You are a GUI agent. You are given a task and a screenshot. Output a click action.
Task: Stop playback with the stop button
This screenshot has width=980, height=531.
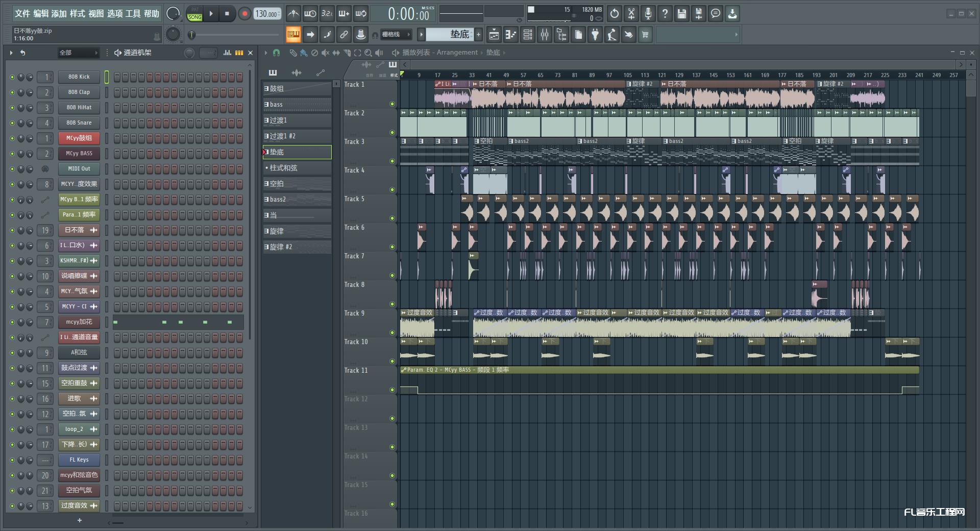pos(227,14)
